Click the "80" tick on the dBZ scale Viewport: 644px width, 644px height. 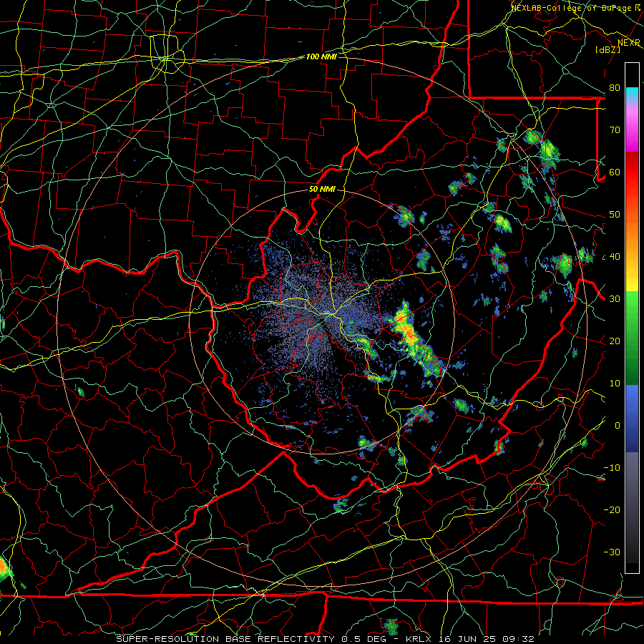tap(615, 87)
